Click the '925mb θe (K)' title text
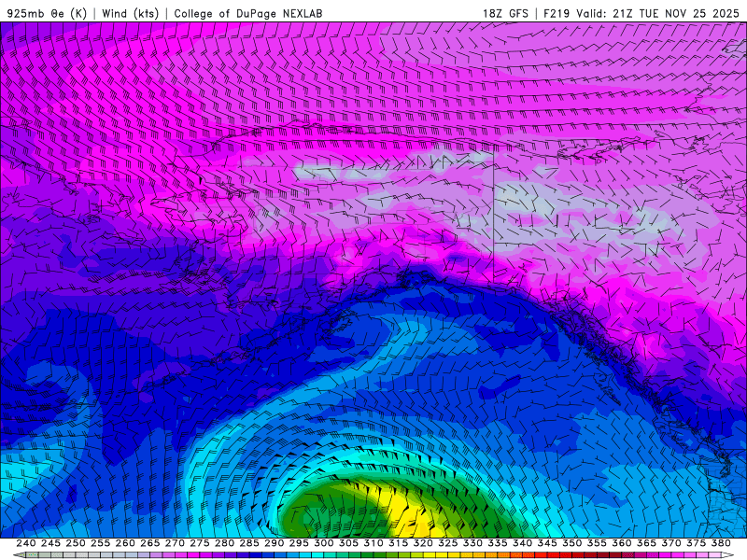The width and height of the screenshot is (747, 560). point(47,13)
